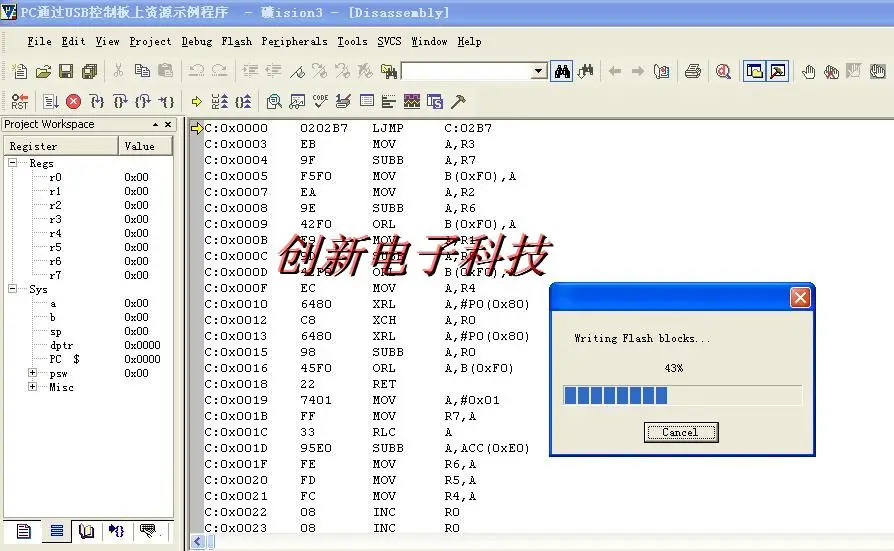
Task: Expand the psw register node
Action: tap(33, 373)
